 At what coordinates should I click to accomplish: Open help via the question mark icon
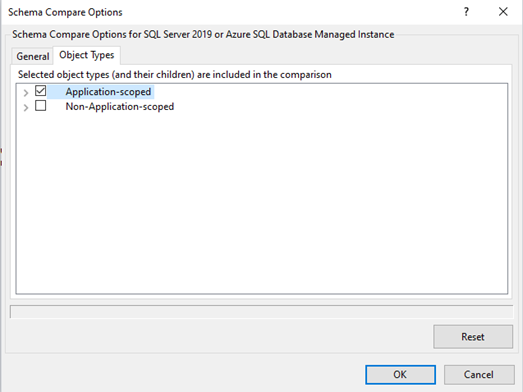click(466, 12)
